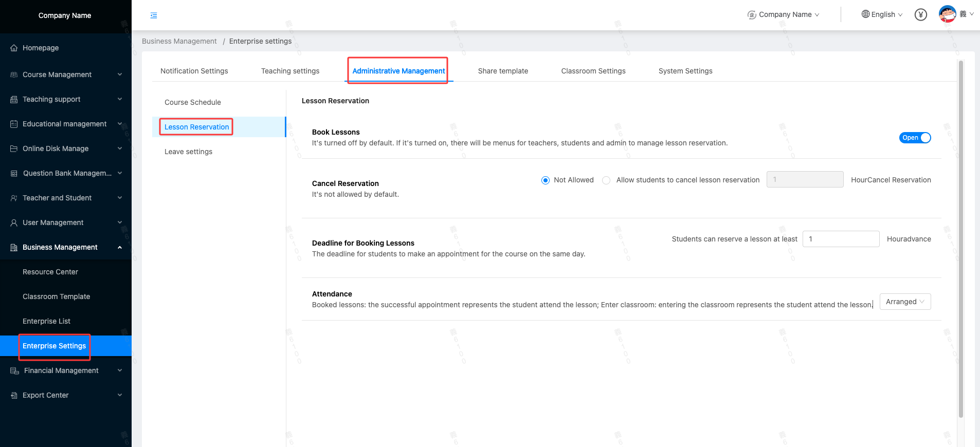
Task: Select Allow students to cancel lesson reservation
Action: pyautogui.click(x=607, y=180)
